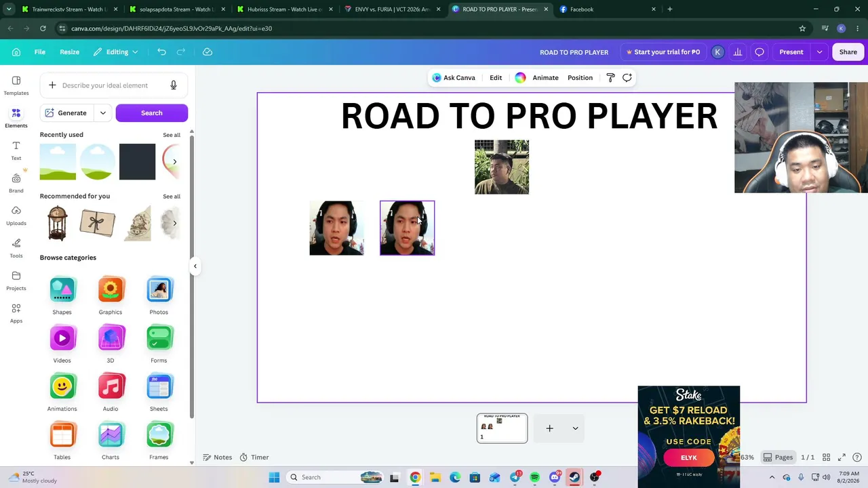Copy style with the paint roller
Screen dimensions: 868x488
610,78
